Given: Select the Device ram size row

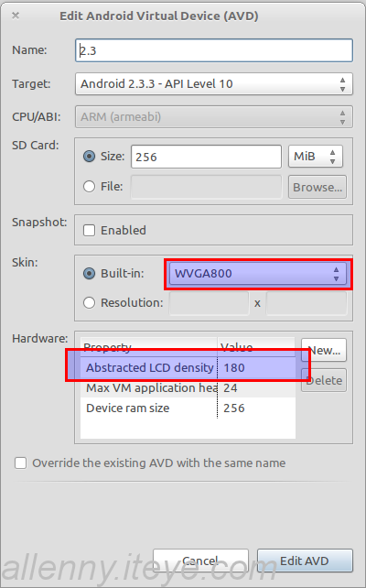Looking at the screenshot, I should pyautogui.click(x=188, y=408).
